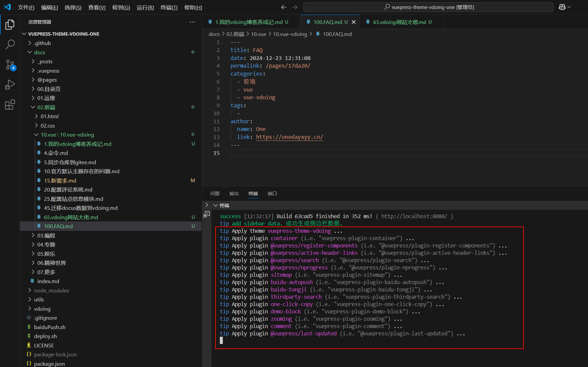Click the LICENSE file icon
588x367 pixels.
click(x=29, y=345)
